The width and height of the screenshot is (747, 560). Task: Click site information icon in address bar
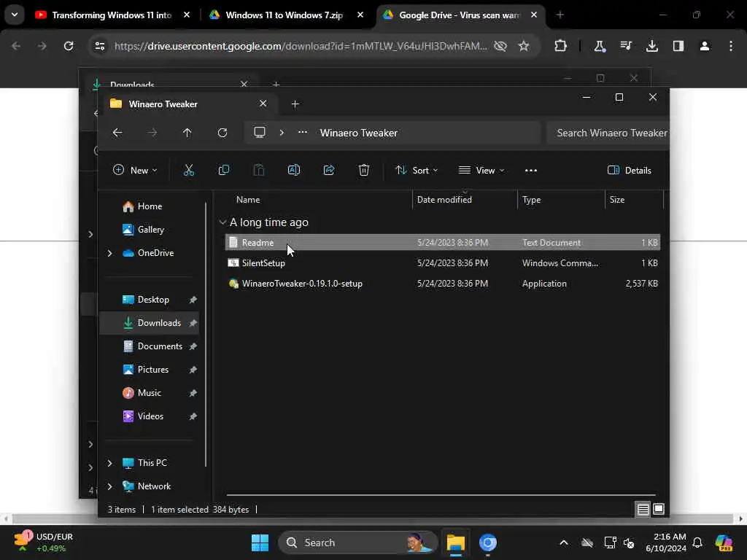coord(99,46)
